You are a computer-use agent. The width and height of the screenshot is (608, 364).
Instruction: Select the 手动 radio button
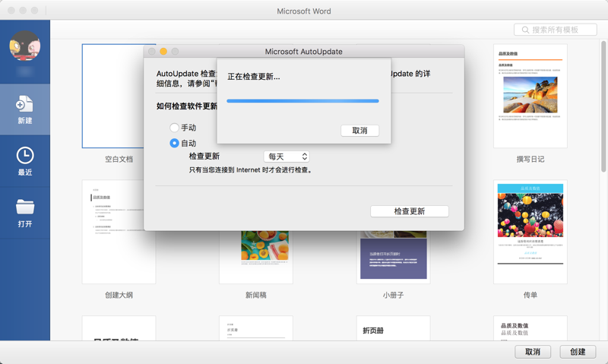(174, 128)
